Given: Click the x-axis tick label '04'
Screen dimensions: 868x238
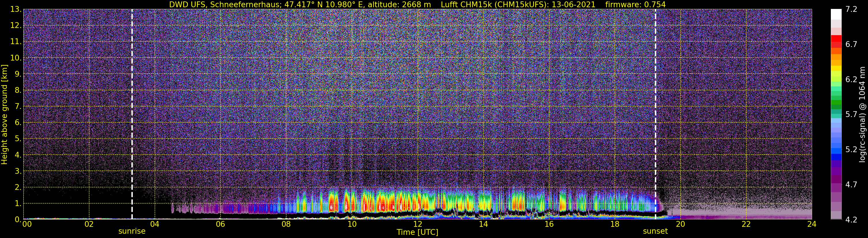Looking at the screenshot, I should [x=155, y=224].
